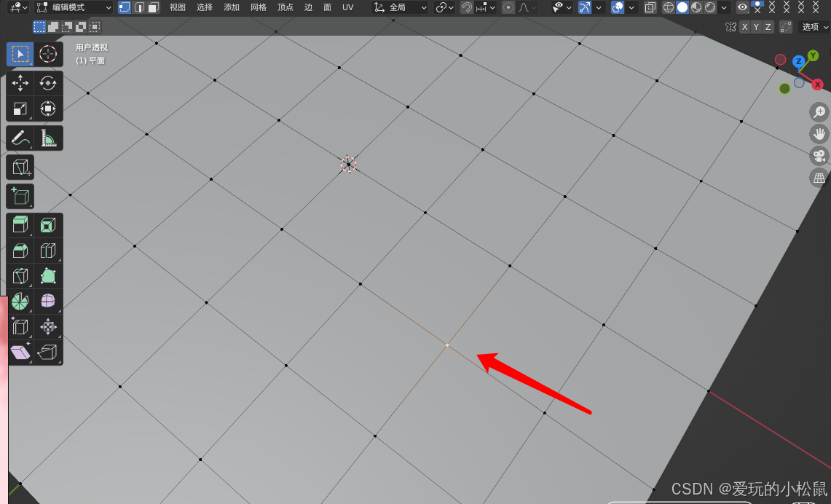Toggle viewport gizmos display

(x=585, y=7)
